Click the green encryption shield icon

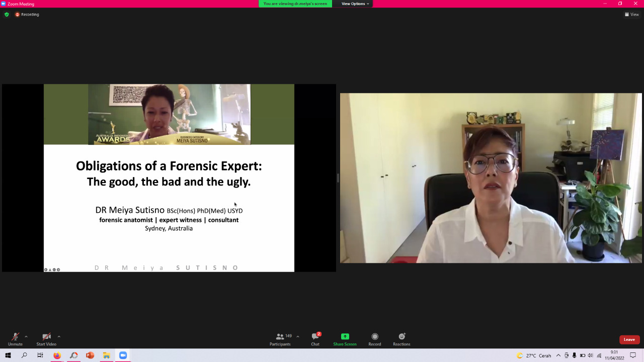click(x=7, y=15)
